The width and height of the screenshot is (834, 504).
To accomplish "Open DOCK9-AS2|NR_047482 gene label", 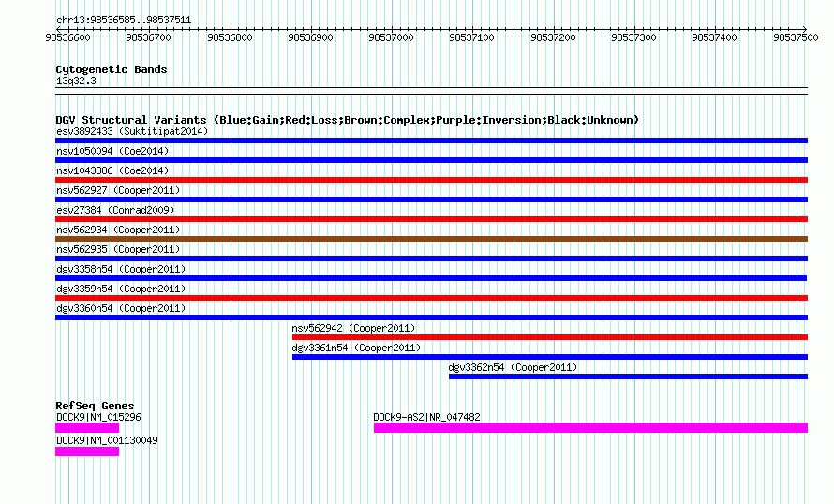I will [x=426, y=417].
